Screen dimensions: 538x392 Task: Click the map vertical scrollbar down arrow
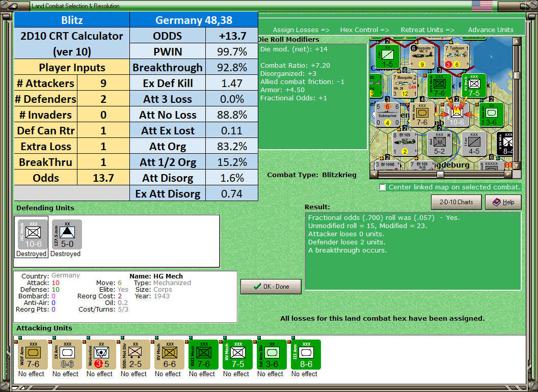point(517,165)
